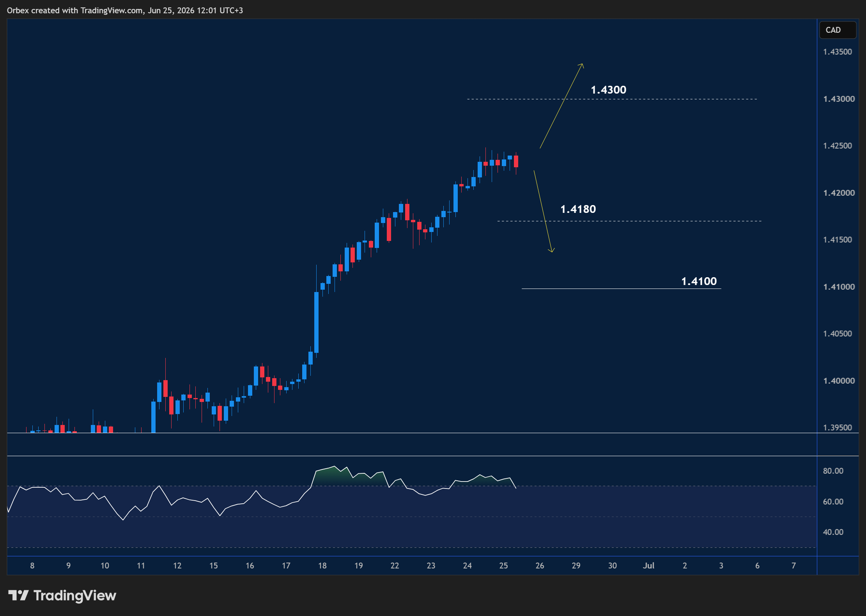Click date label 16 on time axis
Screen dimensions: 866x616
point(250,566)
